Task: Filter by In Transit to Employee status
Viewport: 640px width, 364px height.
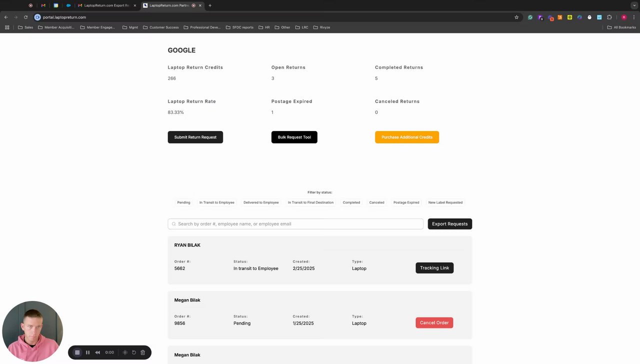Action: (216, 202)
